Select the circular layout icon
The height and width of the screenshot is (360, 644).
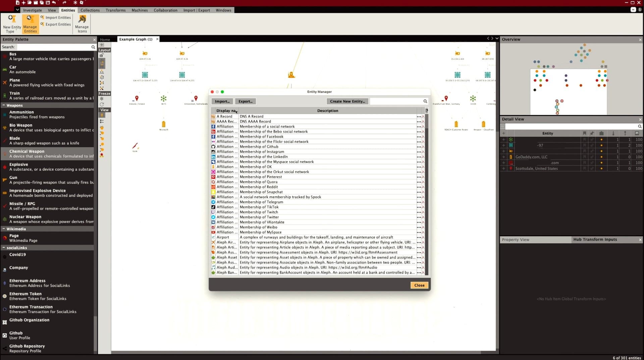pos(102,77)
